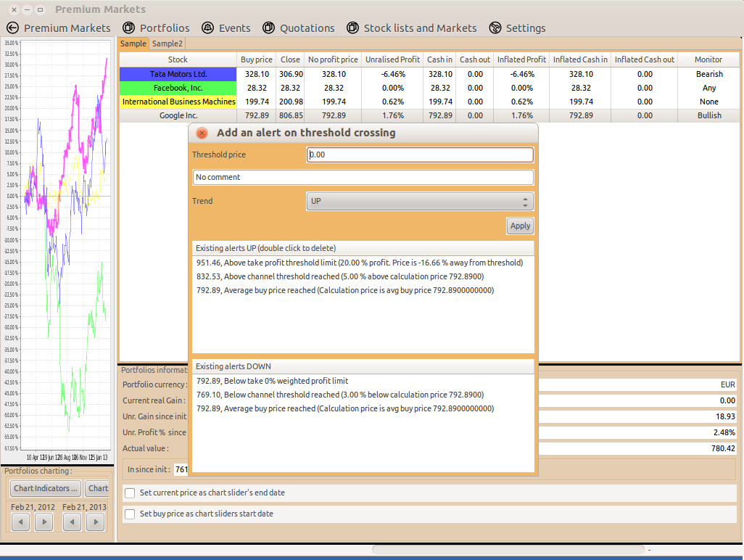The image size is (744, 560).
Task: Sort by Inflated Cash in column header
Action: 580,59
